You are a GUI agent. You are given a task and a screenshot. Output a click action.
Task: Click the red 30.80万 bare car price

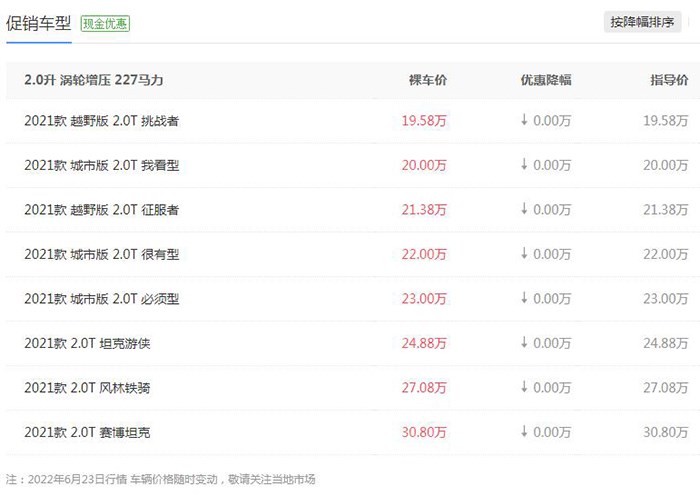point(424,432)
